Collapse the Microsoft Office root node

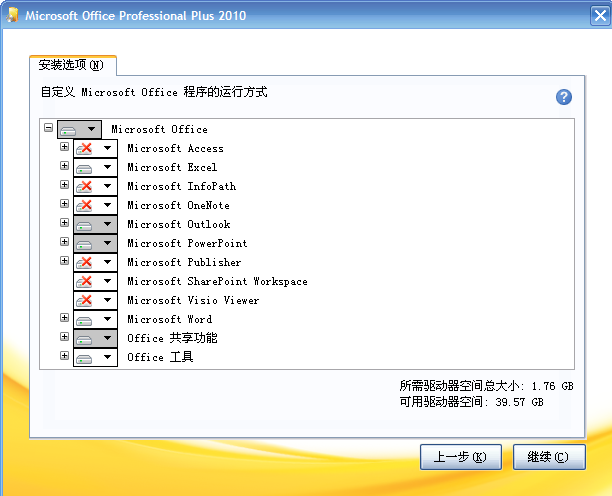(x=48, y=128)
